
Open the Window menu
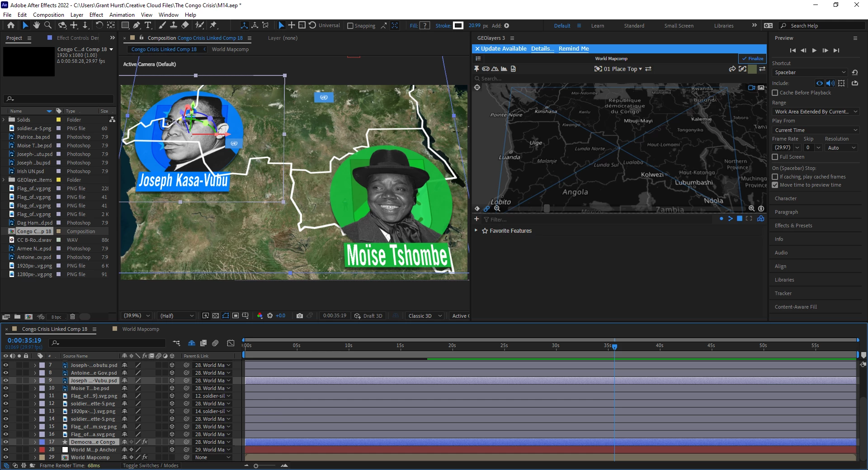pyautogui.click(x=168, y=15)
